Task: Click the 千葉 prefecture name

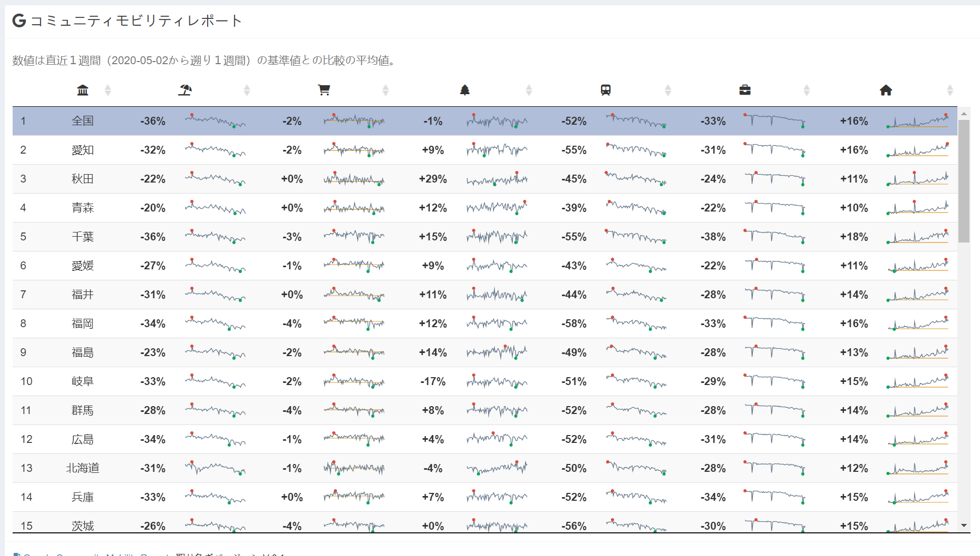Action: 83,237
